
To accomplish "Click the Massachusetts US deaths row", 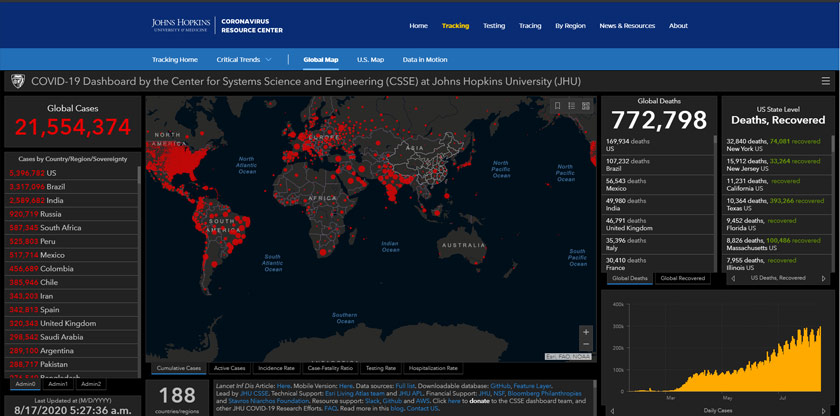I will click(x=776, y=244).
